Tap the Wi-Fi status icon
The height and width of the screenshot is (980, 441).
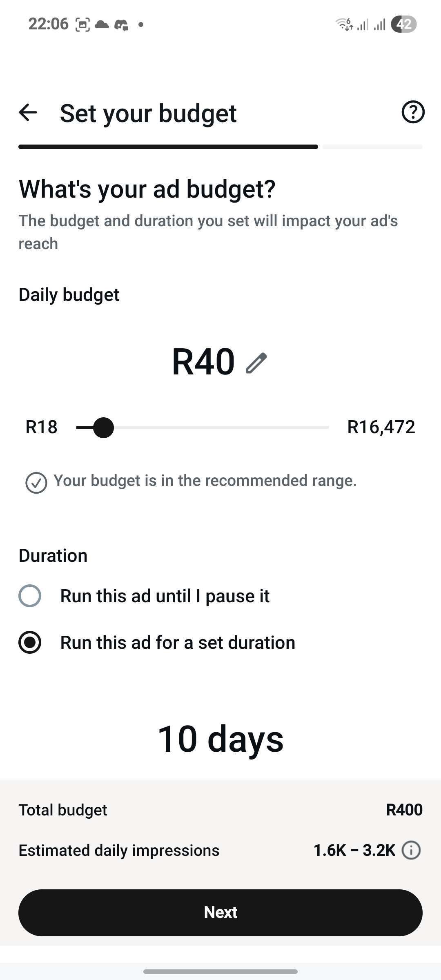coord(344,24)
